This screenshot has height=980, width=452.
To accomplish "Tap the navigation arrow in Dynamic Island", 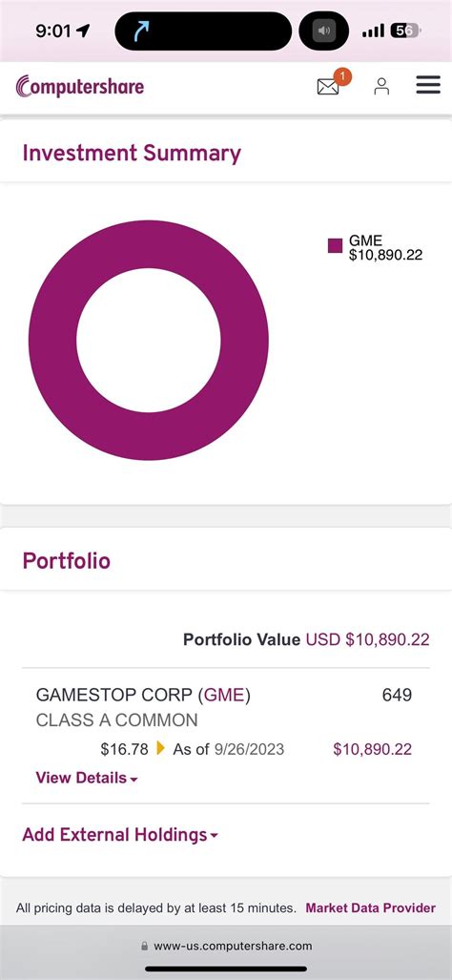I will [142, 31].
